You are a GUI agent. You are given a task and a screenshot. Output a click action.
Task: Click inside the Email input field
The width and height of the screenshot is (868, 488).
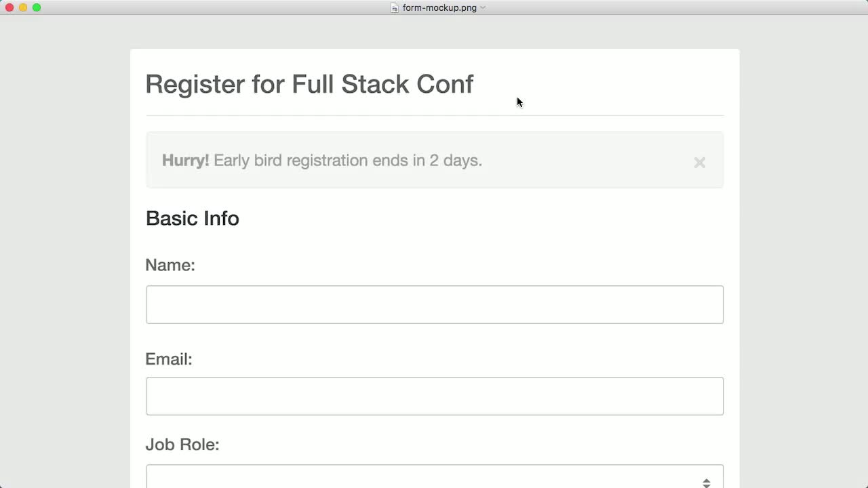pos(435,396)
